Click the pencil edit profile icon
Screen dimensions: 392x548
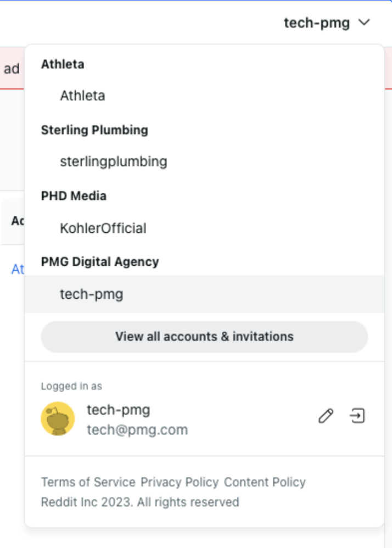point(326,416)
